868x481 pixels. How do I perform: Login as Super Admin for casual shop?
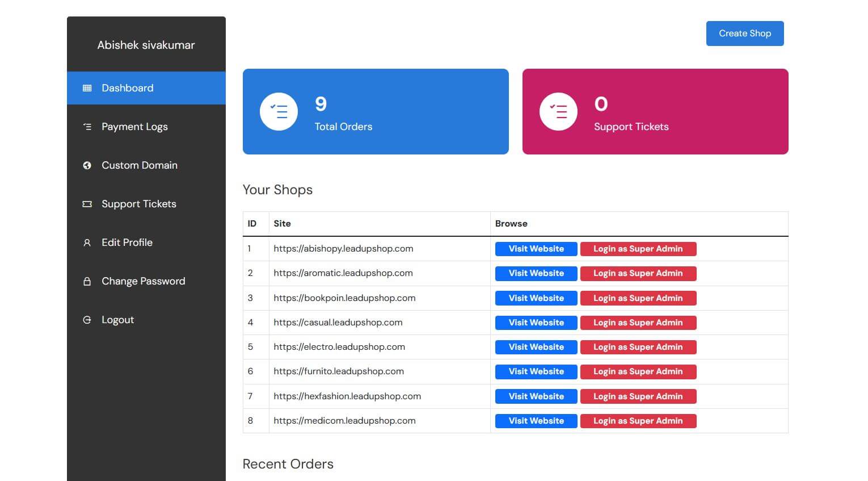[638, 323]
